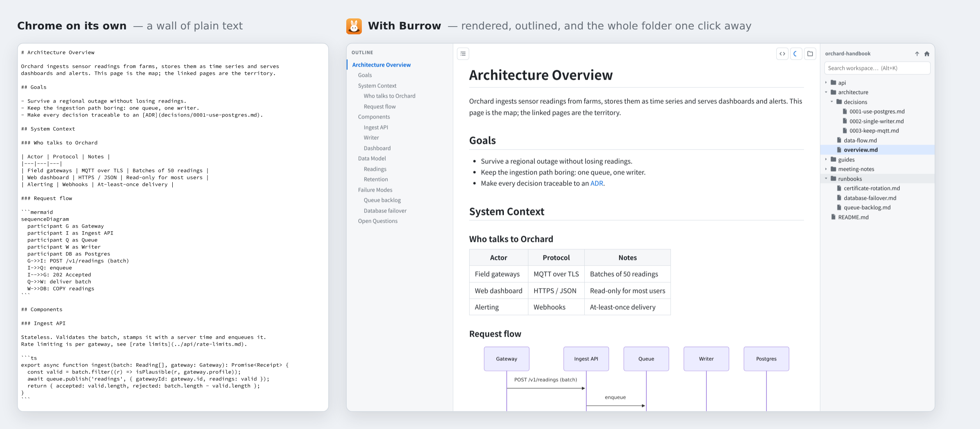Click the Who talks to Orchard heading
This screenshot has width=980, height=429.
coord(511,239)
